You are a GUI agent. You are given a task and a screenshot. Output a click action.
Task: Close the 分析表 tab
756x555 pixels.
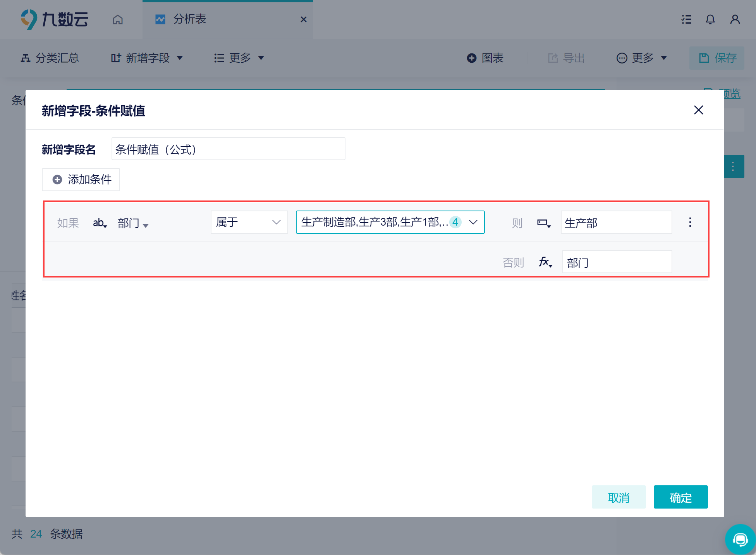304,19
